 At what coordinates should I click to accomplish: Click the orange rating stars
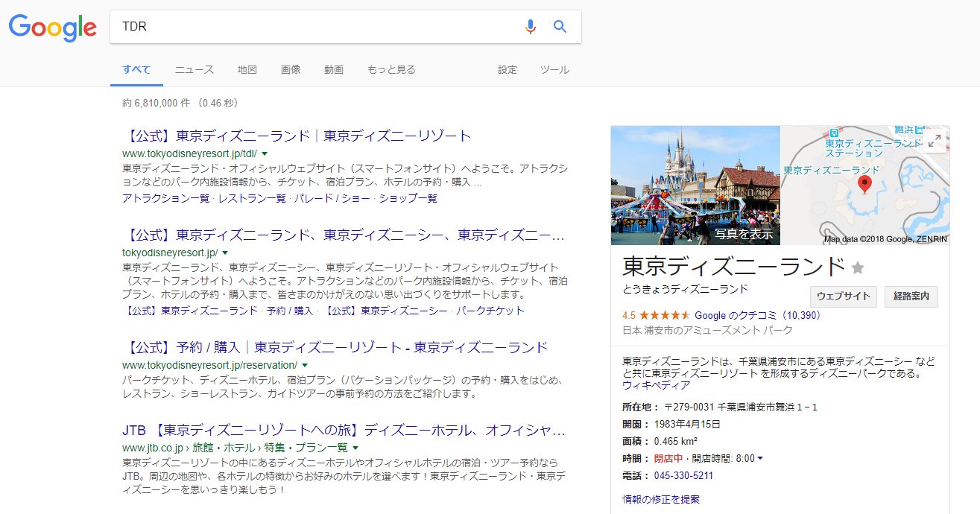click(x=665, y=315)
